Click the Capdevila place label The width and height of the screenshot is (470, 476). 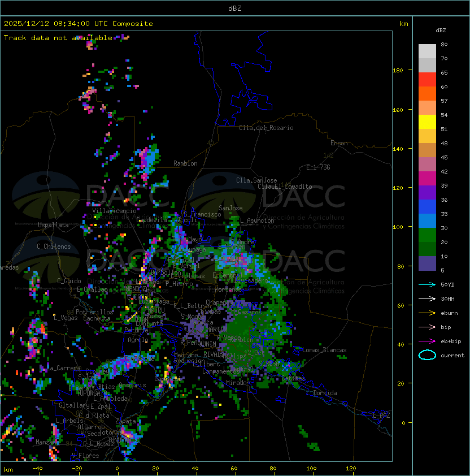(151, 220)
